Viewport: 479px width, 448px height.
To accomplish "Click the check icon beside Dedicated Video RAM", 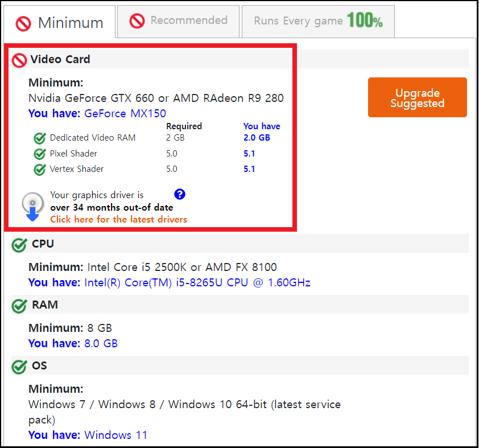I will (x=40, y=138).
